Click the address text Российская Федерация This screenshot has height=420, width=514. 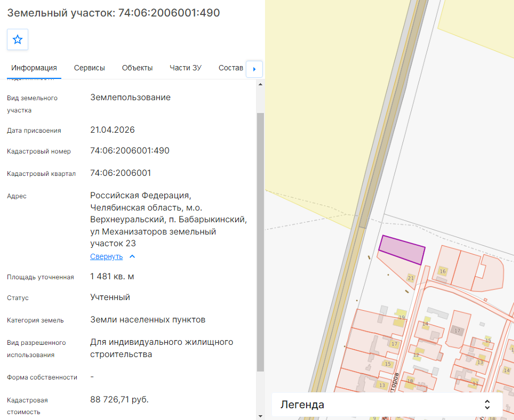tap(141, 195)
